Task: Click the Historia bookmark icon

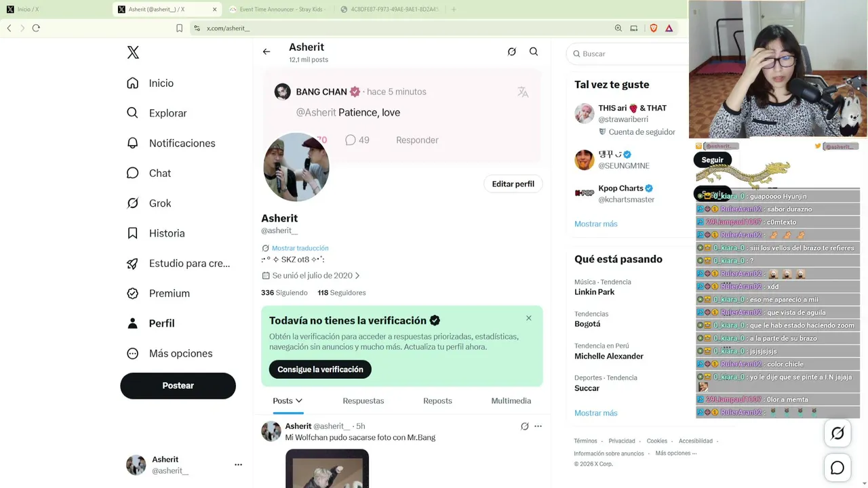Action: point(133,233)
